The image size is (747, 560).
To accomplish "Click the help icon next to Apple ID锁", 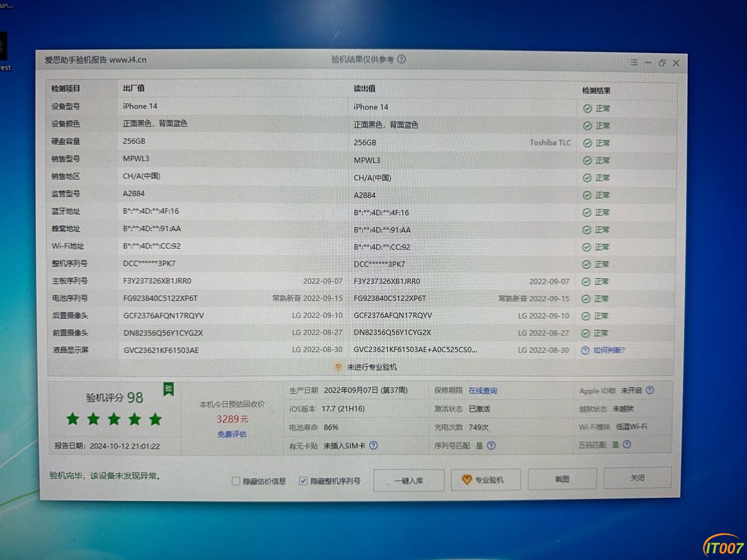I will click(650, 390).
